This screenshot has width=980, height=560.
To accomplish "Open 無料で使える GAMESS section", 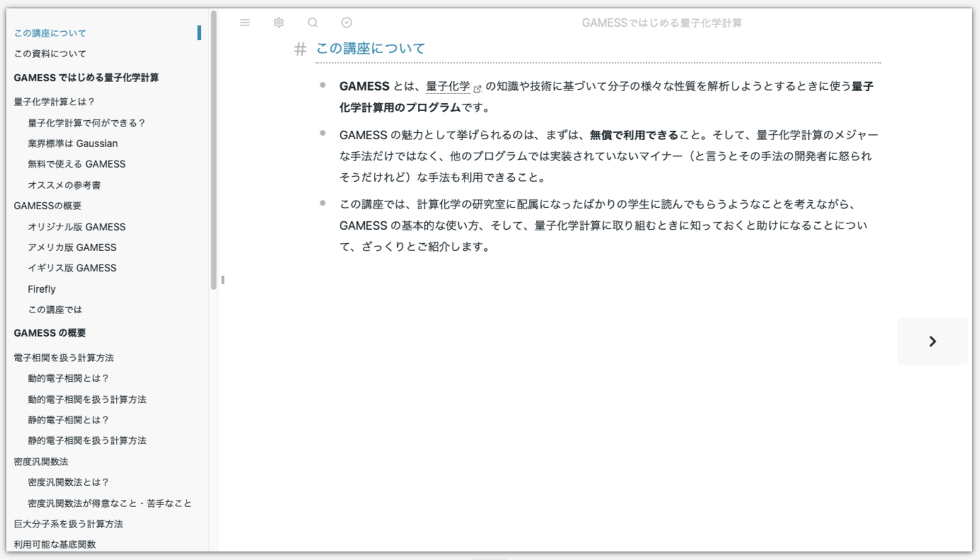I will tap(77, 164).
